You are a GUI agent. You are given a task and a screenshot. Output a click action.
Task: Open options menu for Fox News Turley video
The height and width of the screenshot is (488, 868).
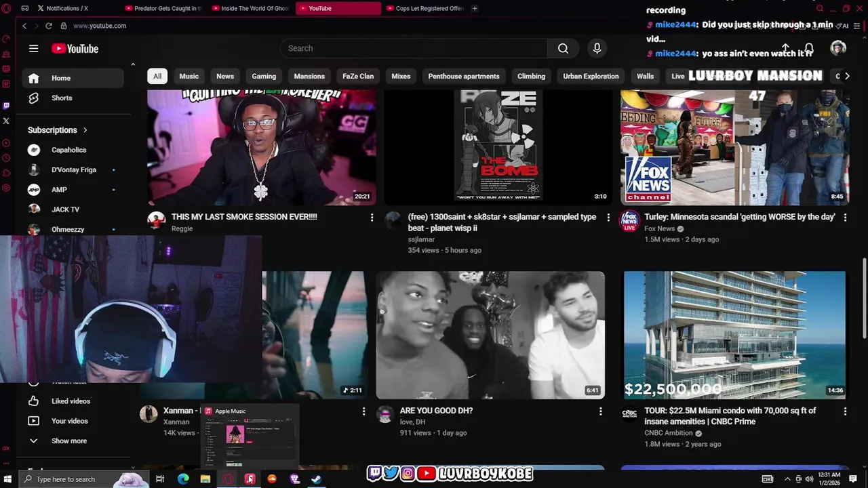coord(845,217)
